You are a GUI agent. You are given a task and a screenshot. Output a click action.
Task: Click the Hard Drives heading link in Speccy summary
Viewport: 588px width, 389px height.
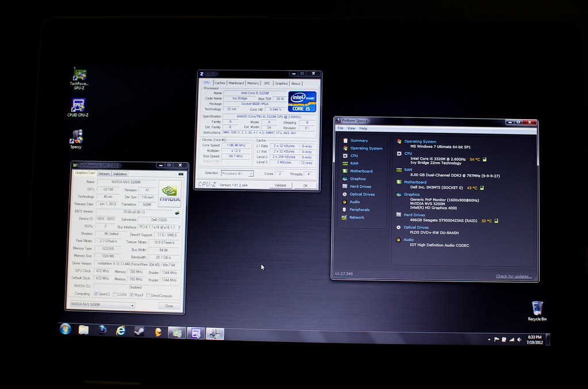coord(414,215)
